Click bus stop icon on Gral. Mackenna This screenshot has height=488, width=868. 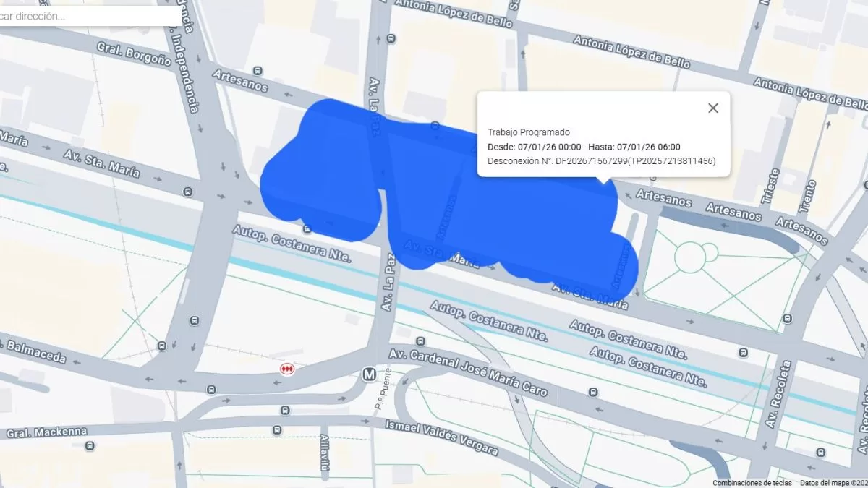(89, 445)
